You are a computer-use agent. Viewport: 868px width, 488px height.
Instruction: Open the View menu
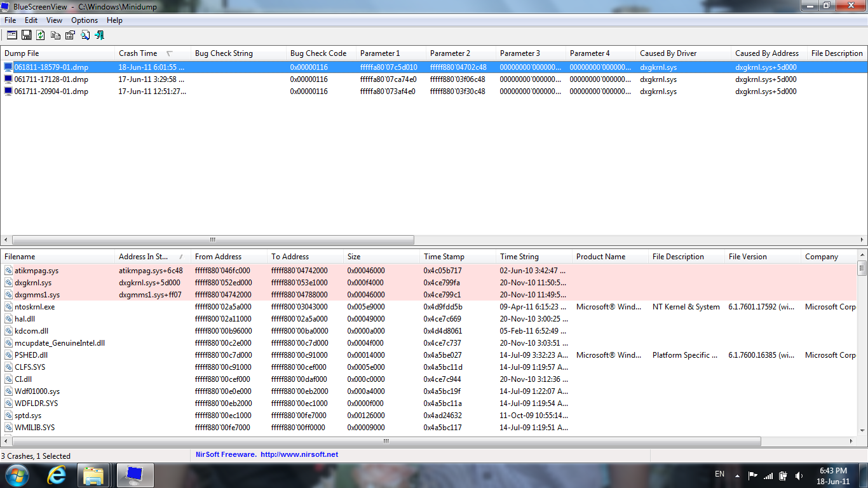54,20
